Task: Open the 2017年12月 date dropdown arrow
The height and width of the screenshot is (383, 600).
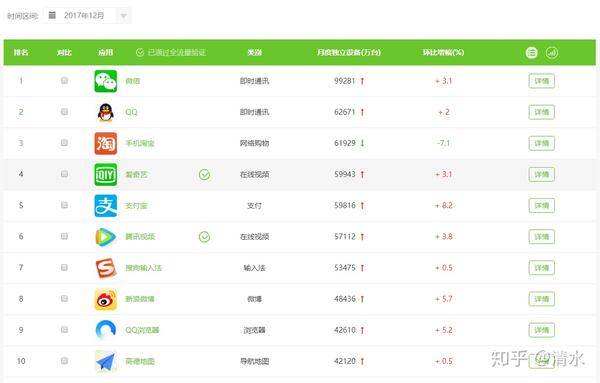Action: click(x=124, y=16)
